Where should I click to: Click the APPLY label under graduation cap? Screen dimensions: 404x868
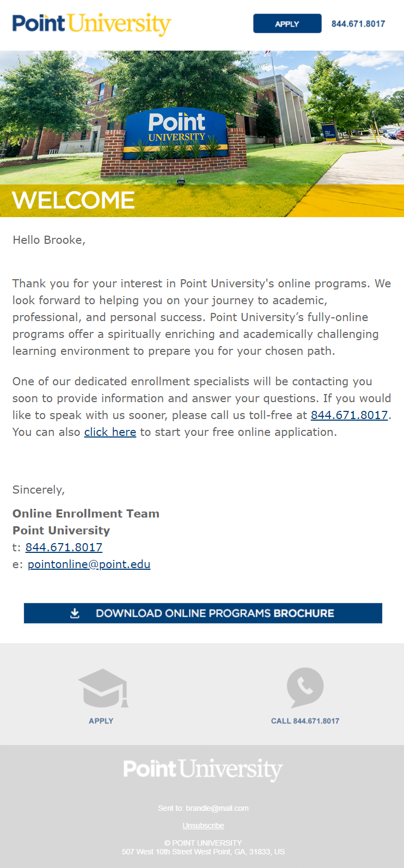pyautogui.click(x=101, y=721)
